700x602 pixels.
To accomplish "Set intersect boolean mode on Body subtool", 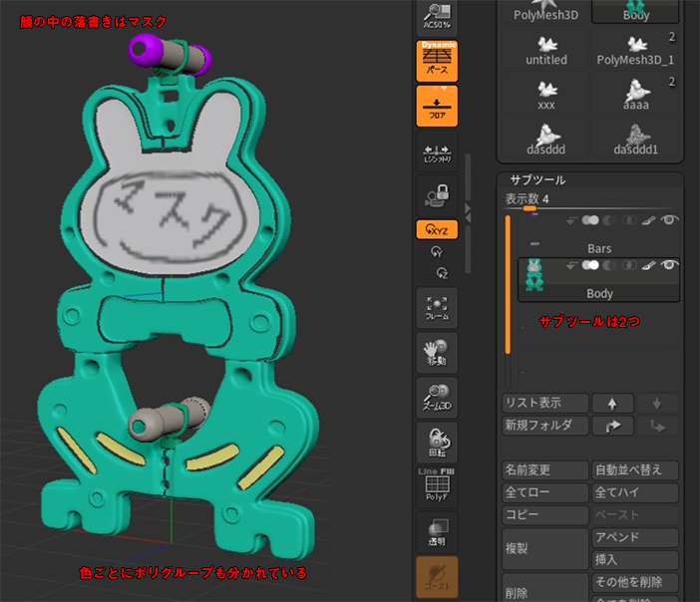I will point(629,265).
